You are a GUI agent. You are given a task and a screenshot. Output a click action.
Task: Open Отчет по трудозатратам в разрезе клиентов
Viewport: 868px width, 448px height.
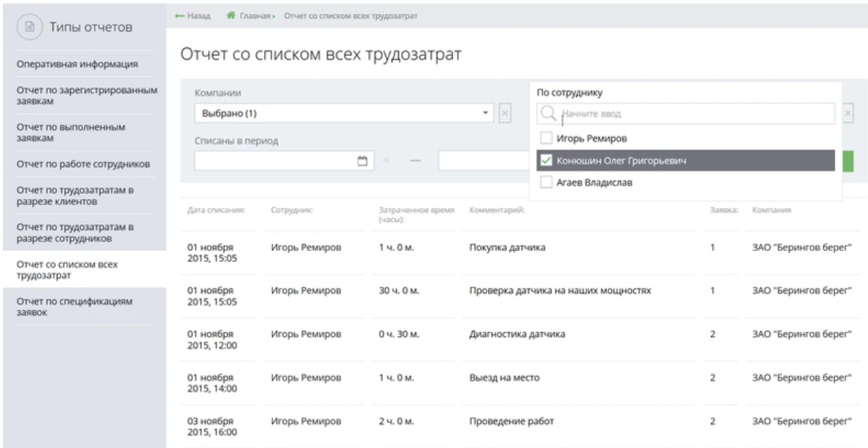pyautogui.click(x=74, y=196)
